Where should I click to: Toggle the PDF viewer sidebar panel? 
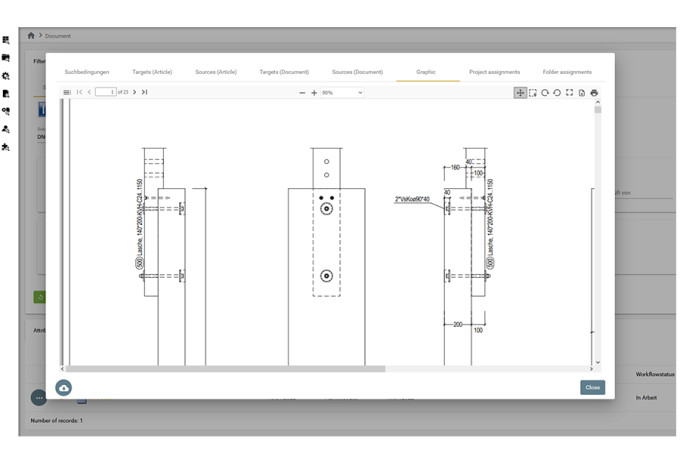click(67, 92)
